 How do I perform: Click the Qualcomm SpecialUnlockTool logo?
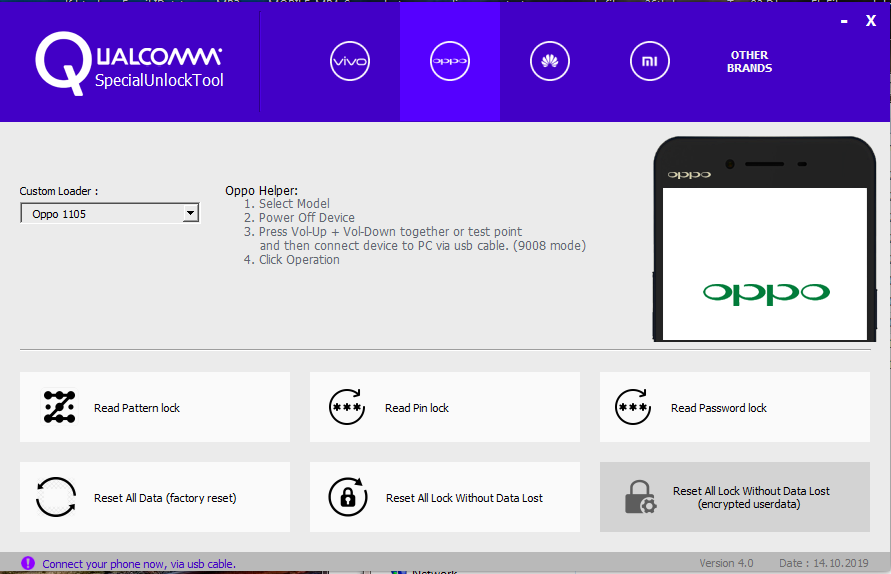pyautogui.click(x=130, y=64)
